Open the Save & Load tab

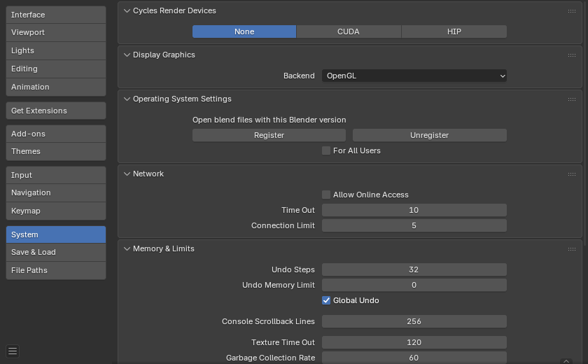click(56, 252)
